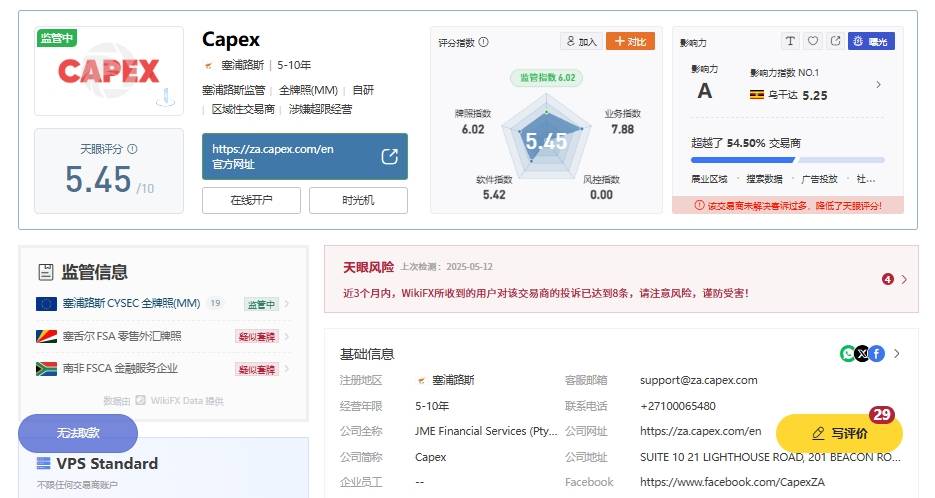Click the 监管中 tag on CYSEC row

click(261, 304)
